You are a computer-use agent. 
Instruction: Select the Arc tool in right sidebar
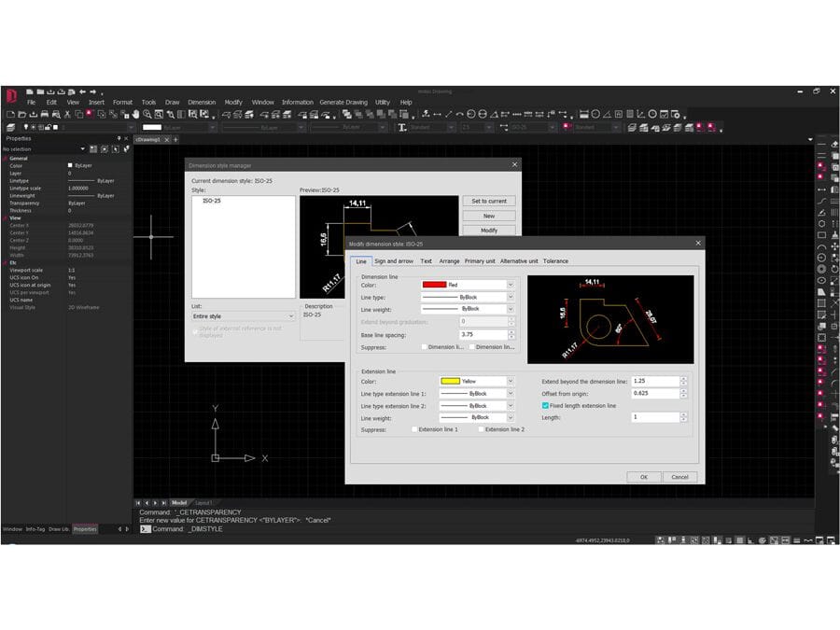[x=822, y=245]
